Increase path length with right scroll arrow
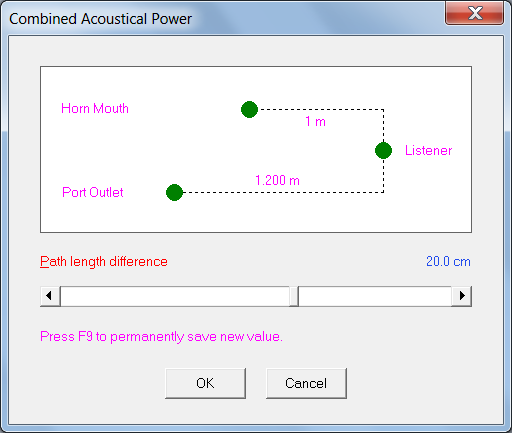Viewport: 512px width, 433px height. coord(462,296)
